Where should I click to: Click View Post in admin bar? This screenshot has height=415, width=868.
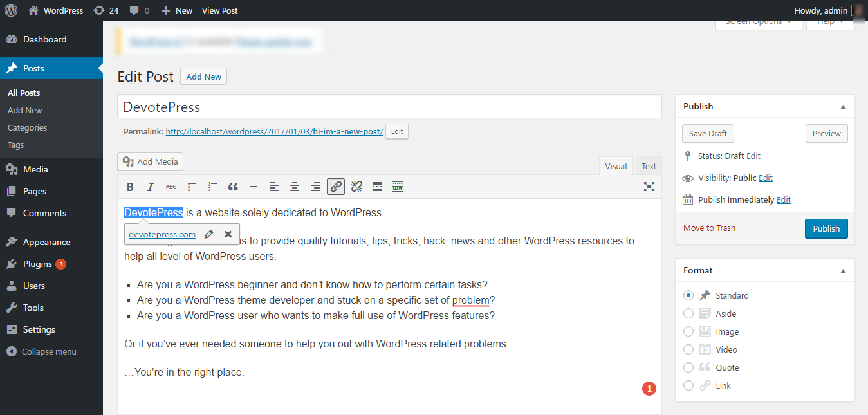[220, 10]
